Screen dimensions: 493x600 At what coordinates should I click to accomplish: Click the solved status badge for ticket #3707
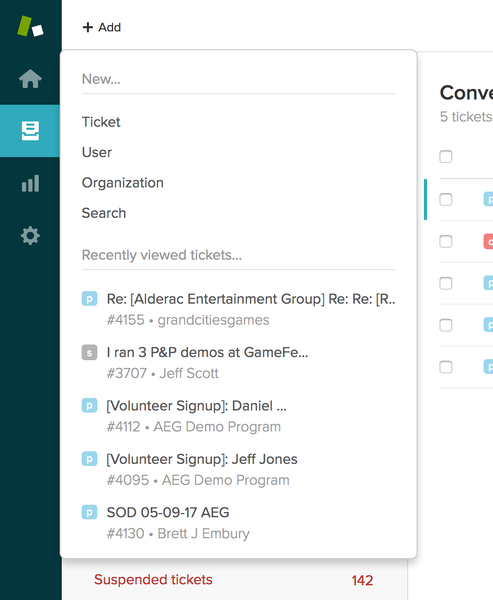click(89, 352)
